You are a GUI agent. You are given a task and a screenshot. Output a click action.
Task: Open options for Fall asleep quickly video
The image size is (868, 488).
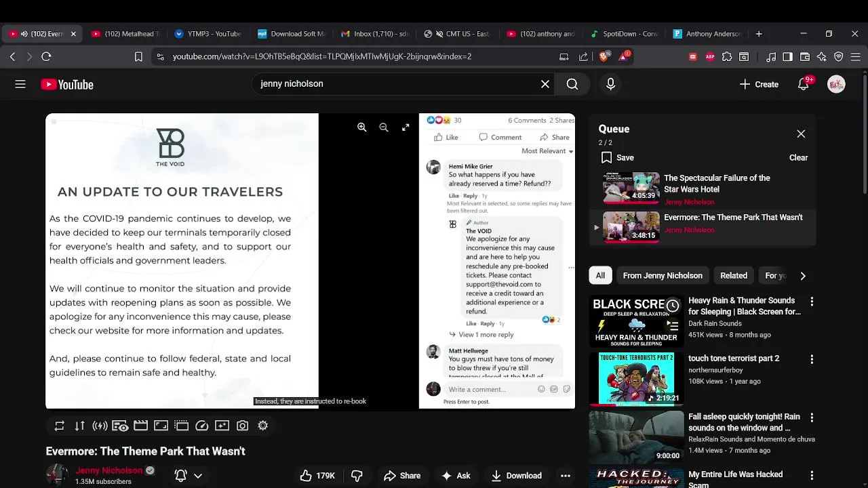pyautogui.click(x=812, y=418)
